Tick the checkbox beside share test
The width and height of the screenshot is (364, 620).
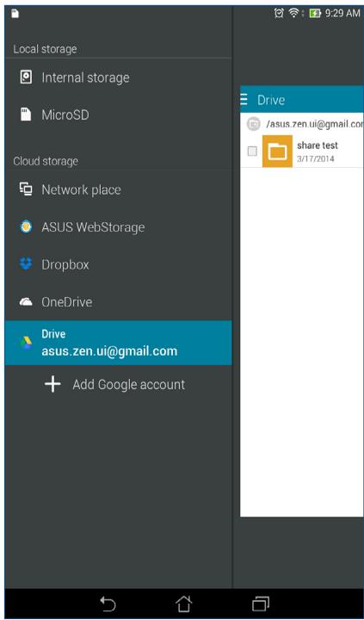tap(252, 151)
